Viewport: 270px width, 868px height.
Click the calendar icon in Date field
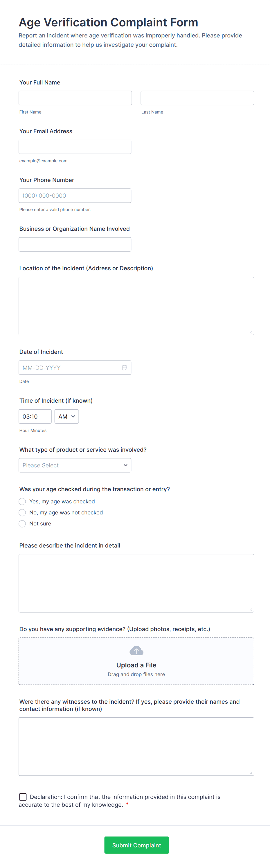coord(124,368)
